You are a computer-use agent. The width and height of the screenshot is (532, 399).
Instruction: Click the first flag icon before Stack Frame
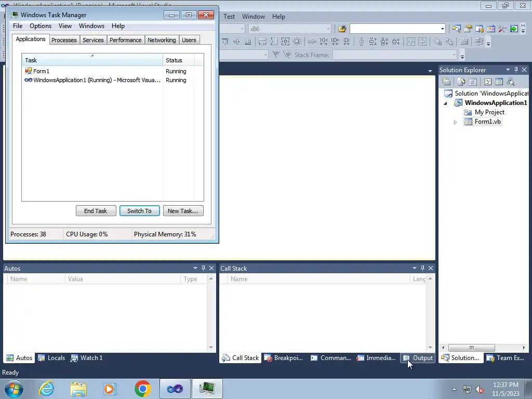276,55
